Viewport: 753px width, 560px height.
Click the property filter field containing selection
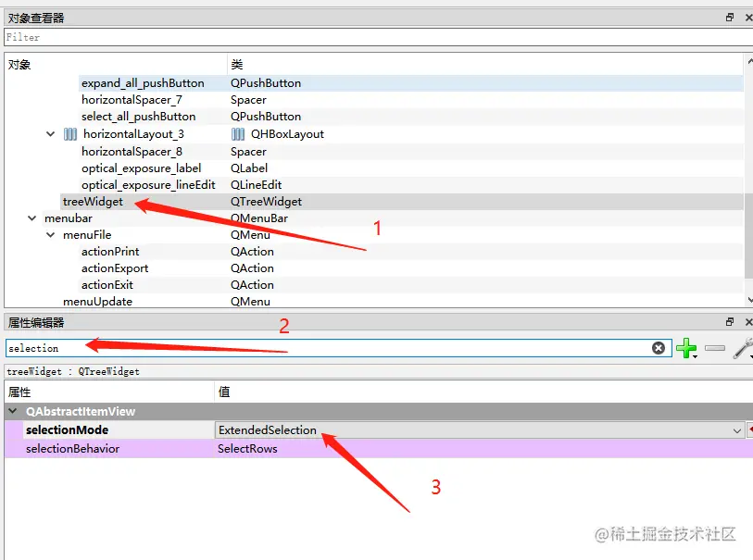click(339, 348)
